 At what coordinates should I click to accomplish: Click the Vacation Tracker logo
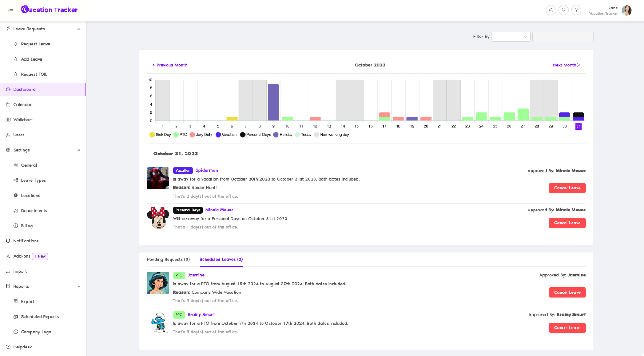[x=49, y=10]
